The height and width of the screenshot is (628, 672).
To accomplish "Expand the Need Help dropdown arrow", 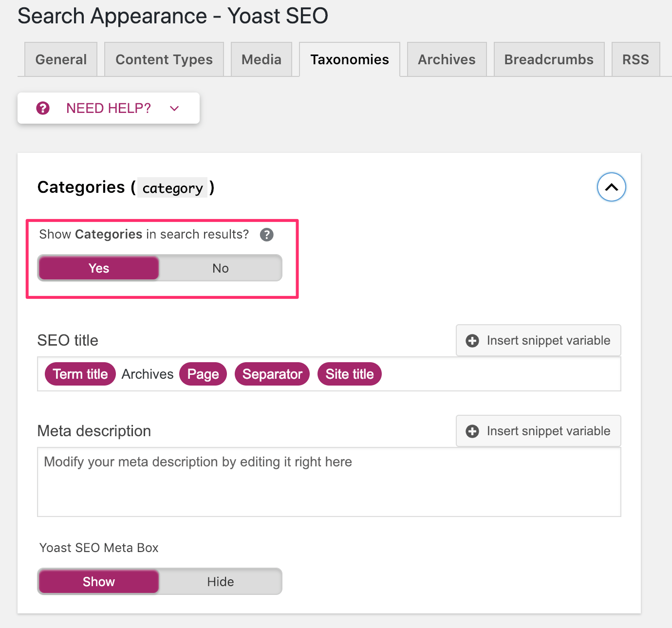I will point(174,108).
